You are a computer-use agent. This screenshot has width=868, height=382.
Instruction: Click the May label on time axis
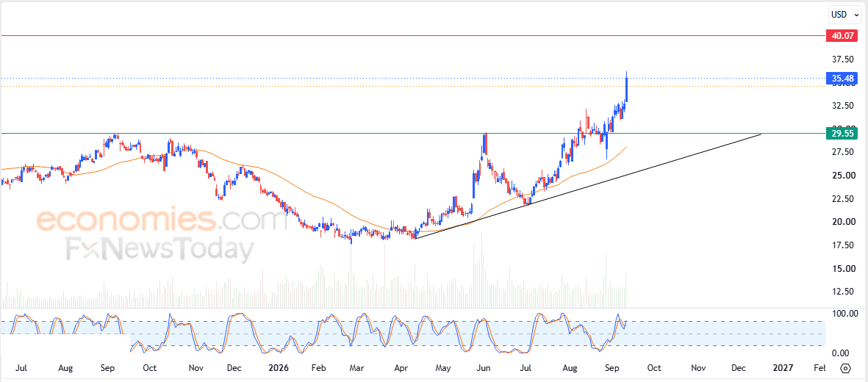(x=443, y=367)
